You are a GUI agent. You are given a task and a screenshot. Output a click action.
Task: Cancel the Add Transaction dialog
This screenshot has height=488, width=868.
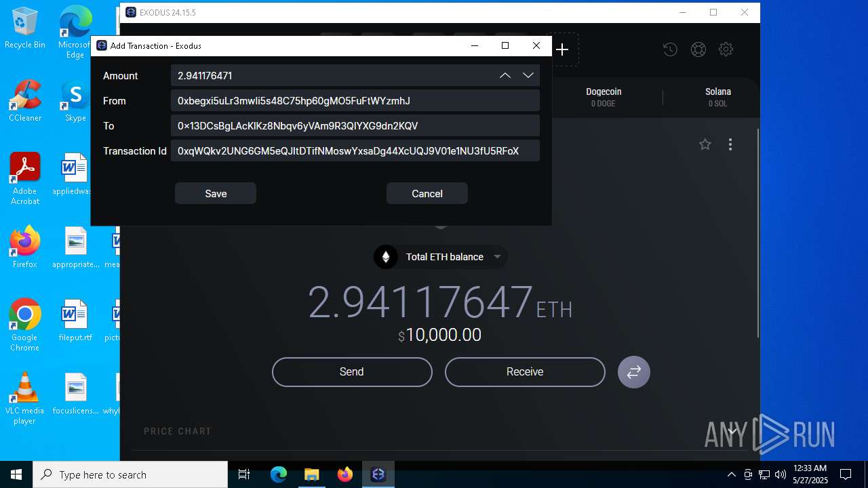click(427, 193)
